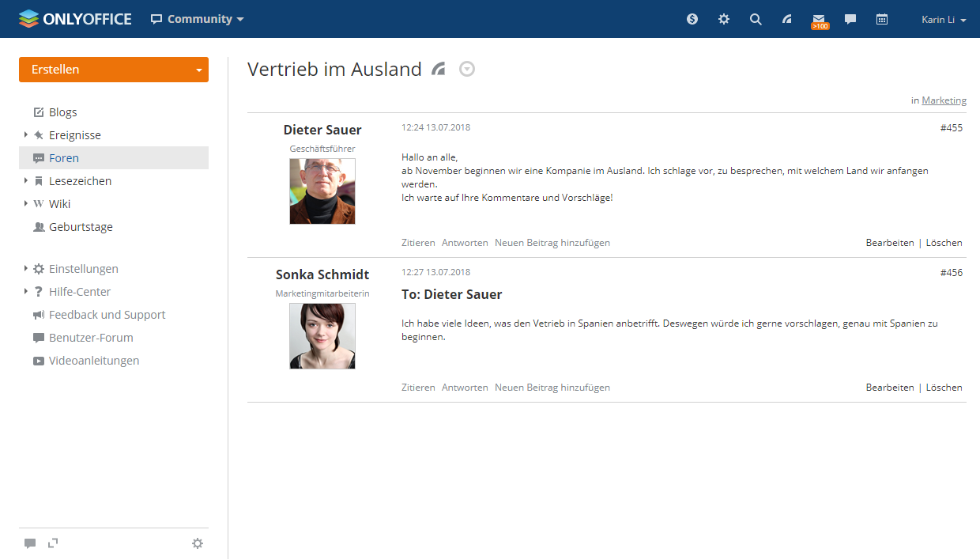The image size is (980, 560).
Task: Click the sidebar bottom settings gear
Action: click(198, 543)
